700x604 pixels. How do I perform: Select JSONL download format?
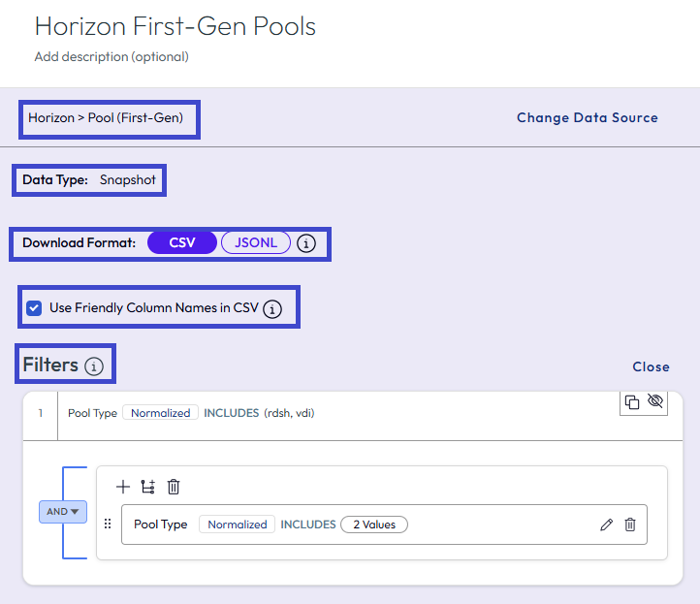pos(256,242)
